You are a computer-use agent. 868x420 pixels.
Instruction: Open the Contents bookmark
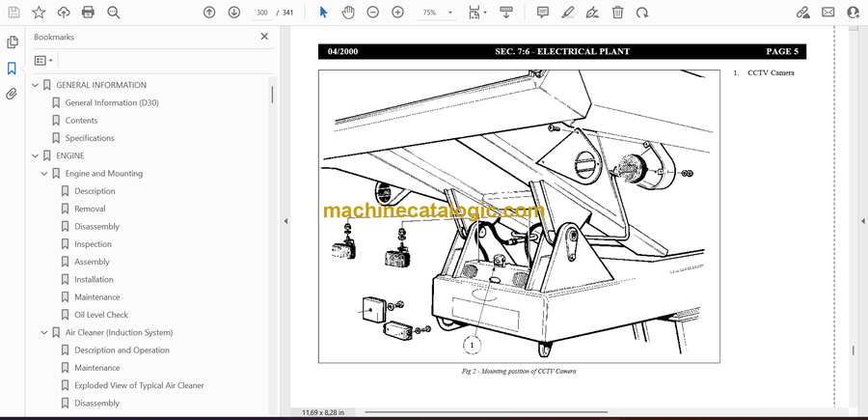[81, 121]
